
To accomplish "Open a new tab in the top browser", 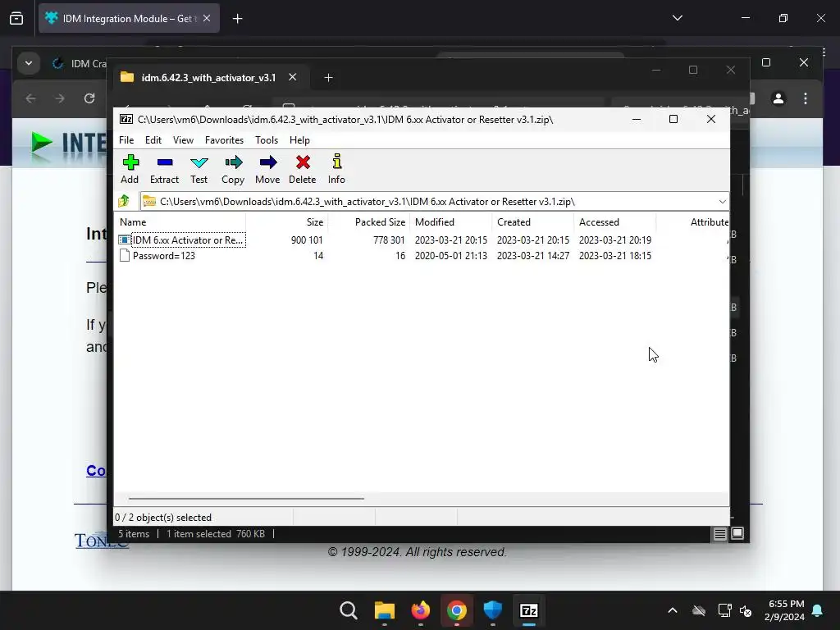I will [237, 19].
